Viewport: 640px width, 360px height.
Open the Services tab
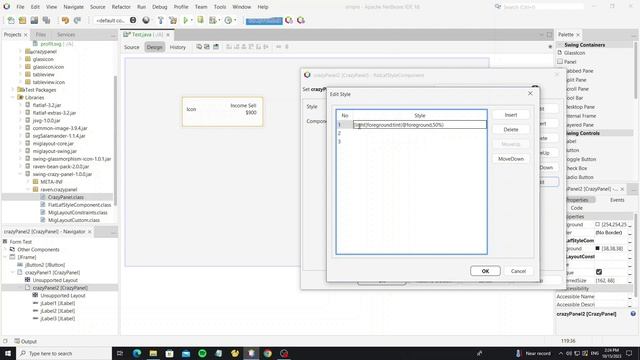click(x=66, y=35)
